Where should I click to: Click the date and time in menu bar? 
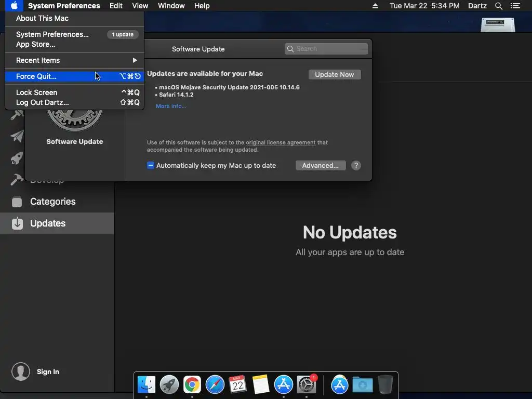pos(424,6)
